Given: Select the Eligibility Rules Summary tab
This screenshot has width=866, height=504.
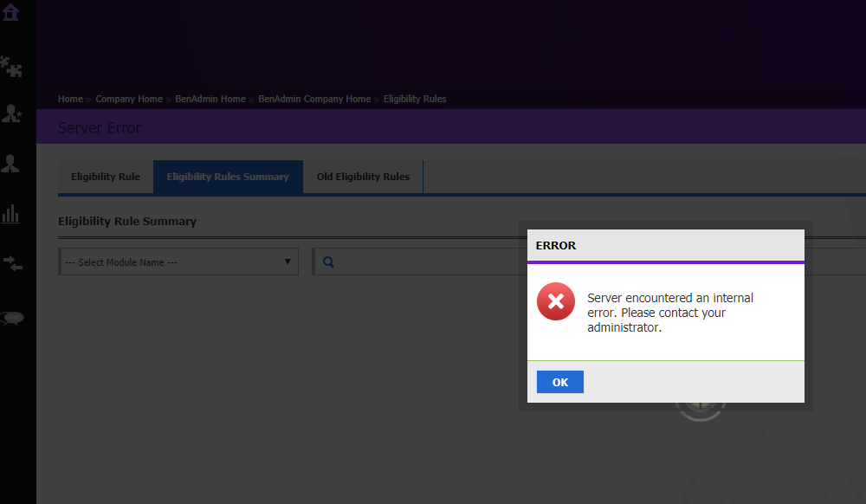Looking at the screenshot, I should (228, 177).
